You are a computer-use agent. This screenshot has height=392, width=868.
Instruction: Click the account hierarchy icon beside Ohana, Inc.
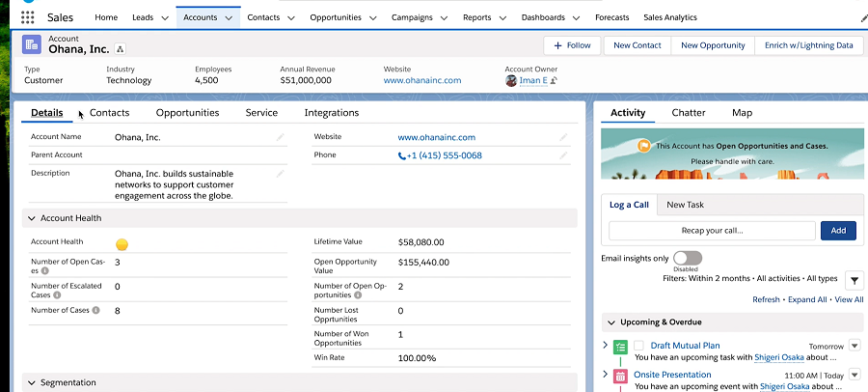tap(121, 48)
